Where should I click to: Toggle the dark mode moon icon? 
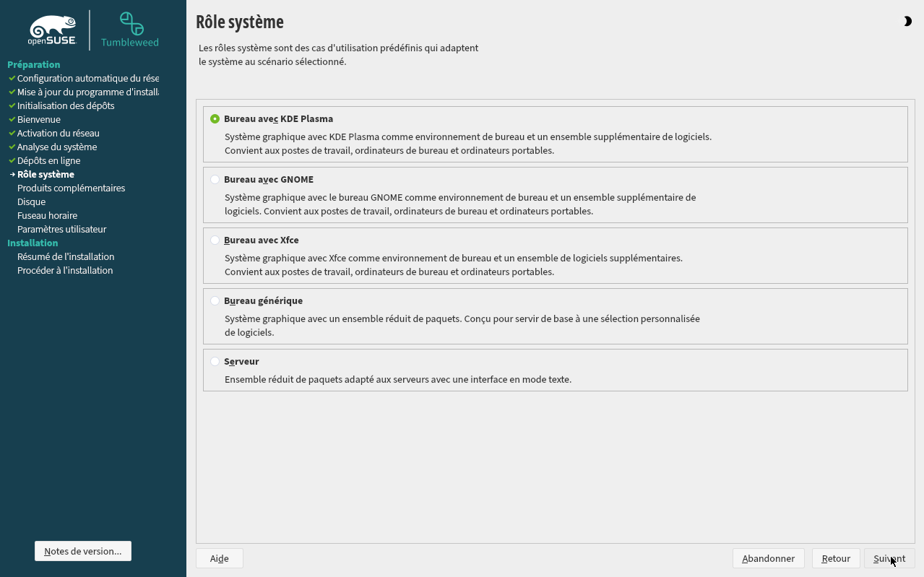click(907, 22)
